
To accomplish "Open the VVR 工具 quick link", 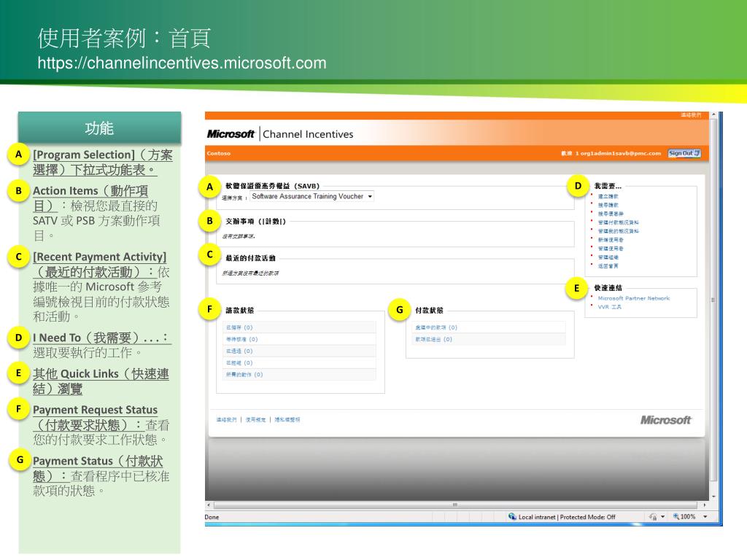I will coord(609,307).
